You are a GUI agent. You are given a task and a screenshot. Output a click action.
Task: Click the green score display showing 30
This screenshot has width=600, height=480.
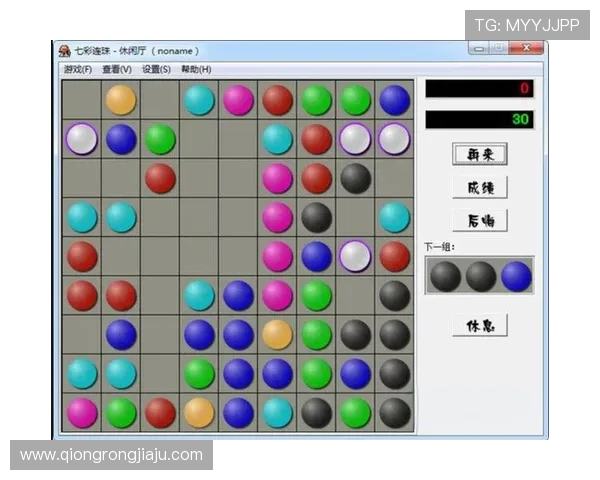coord(480,119)
